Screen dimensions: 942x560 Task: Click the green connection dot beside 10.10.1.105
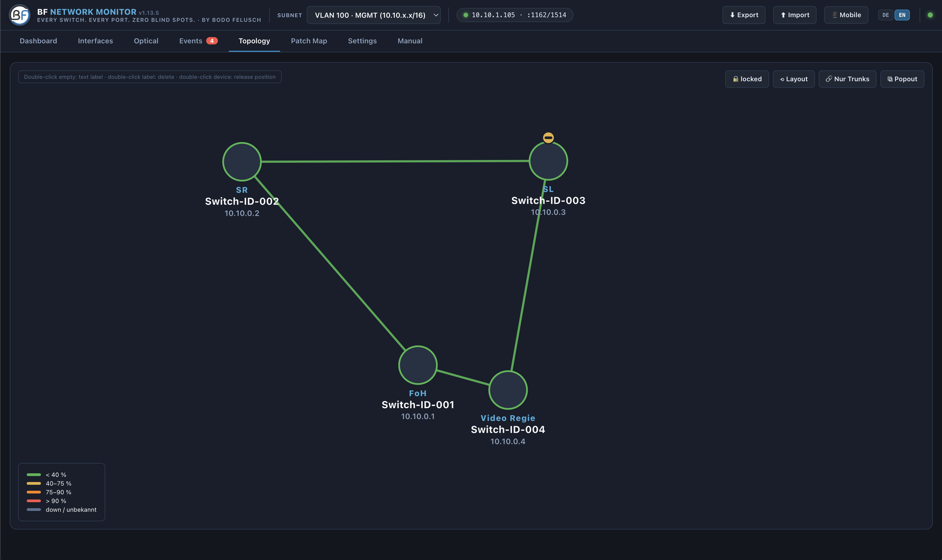tap(466, 15)
